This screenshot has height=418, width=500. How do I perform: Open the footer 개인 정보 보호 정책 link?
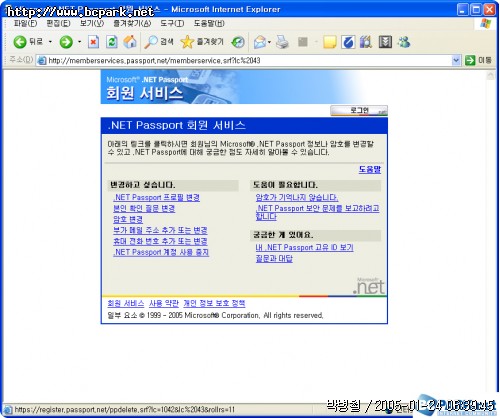(214, 303)
